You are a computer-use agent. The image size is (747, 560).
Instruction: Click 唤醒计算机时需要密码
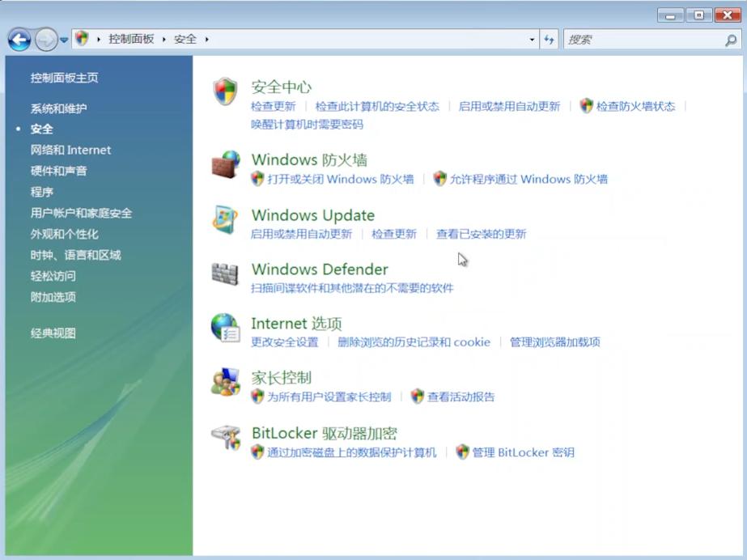(x=308, y=125)
